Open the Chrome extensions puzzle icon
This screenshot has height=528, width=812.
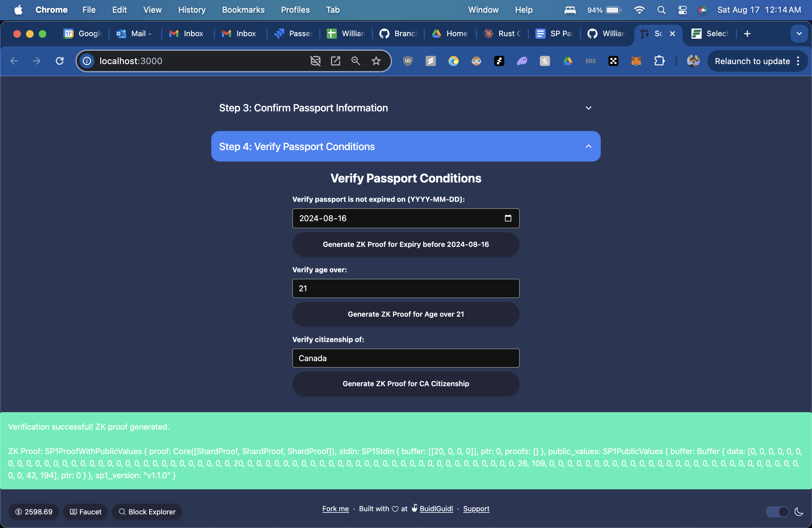coord(659,61)
